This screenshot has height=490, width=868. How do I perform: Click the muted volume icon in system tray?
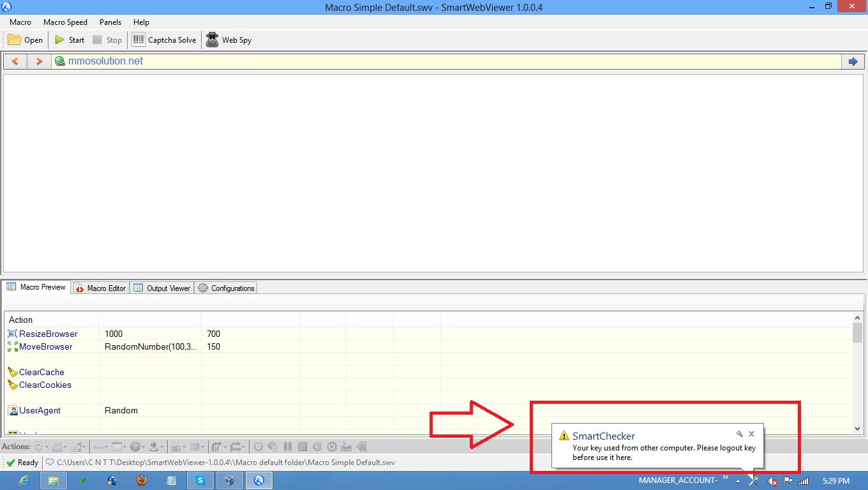coord(772,480)
